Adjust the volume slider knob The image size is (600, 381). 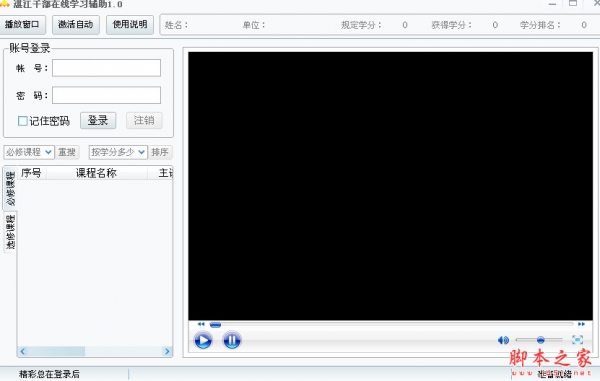click(540, 339)
